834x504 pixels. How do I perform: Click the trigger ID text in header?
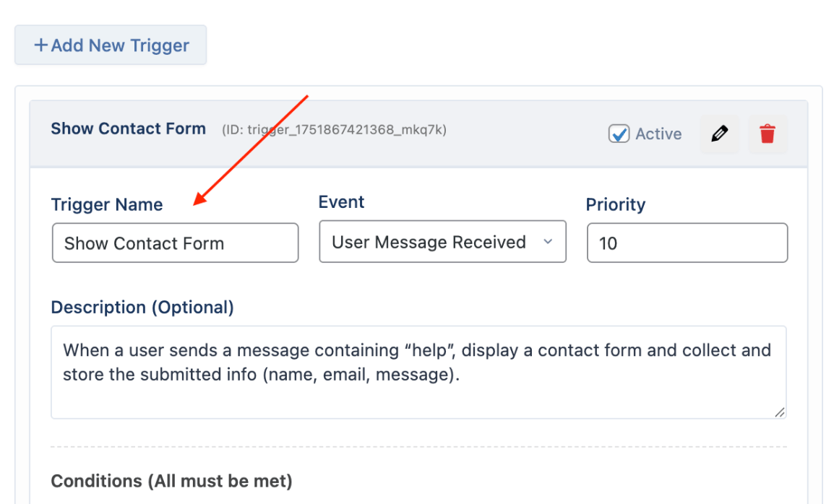[334, 130]
